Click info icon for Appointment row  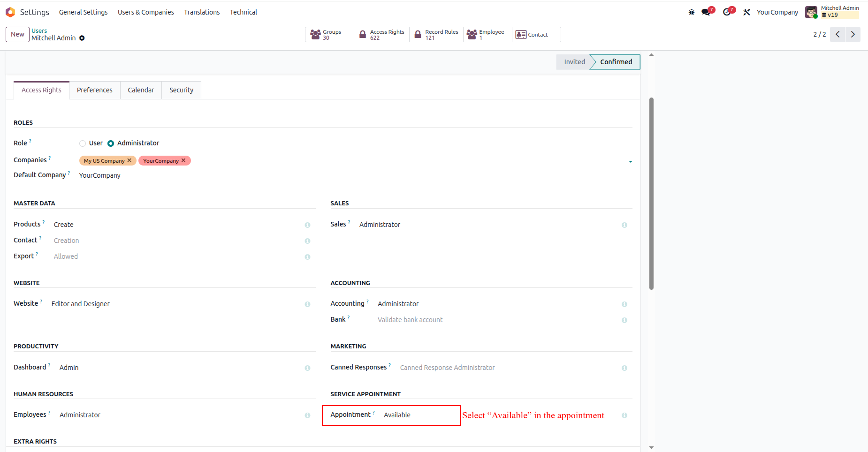click(624, 415)
